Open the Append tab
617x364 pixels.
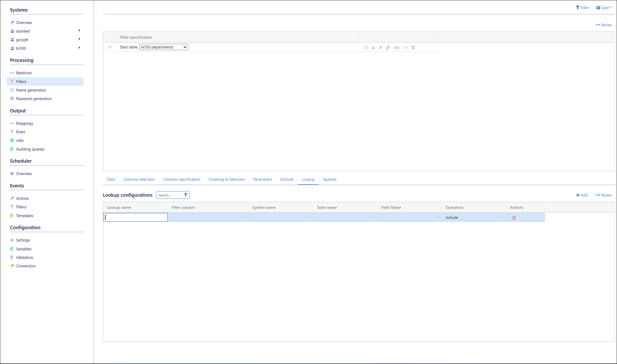point(329,179)
